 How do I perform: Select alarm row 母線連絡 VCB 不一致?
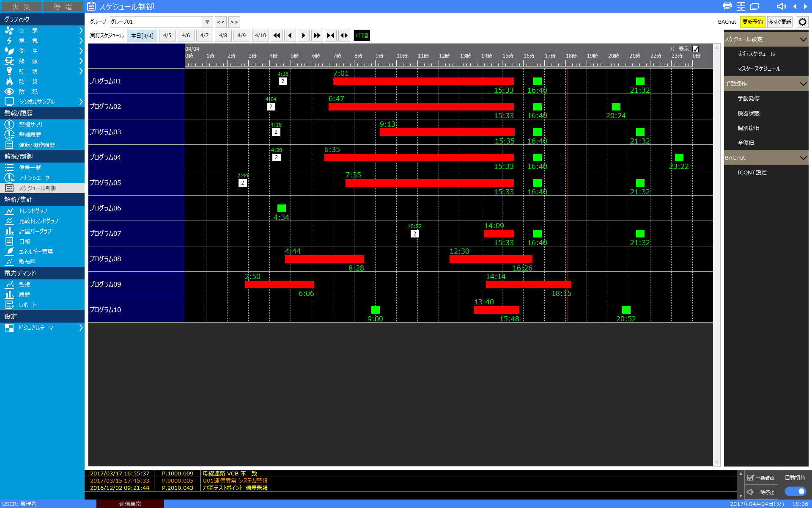tap(410, 473)
